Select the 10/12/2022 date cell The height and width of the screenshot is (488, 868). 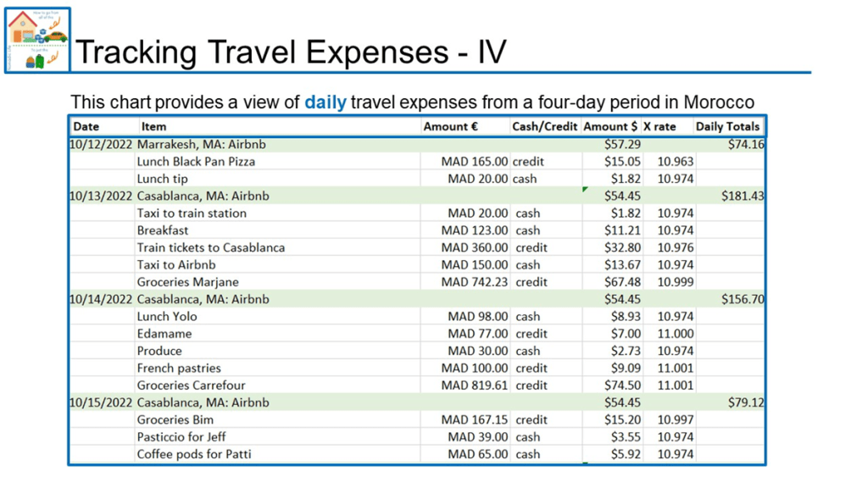click(101, 144)
